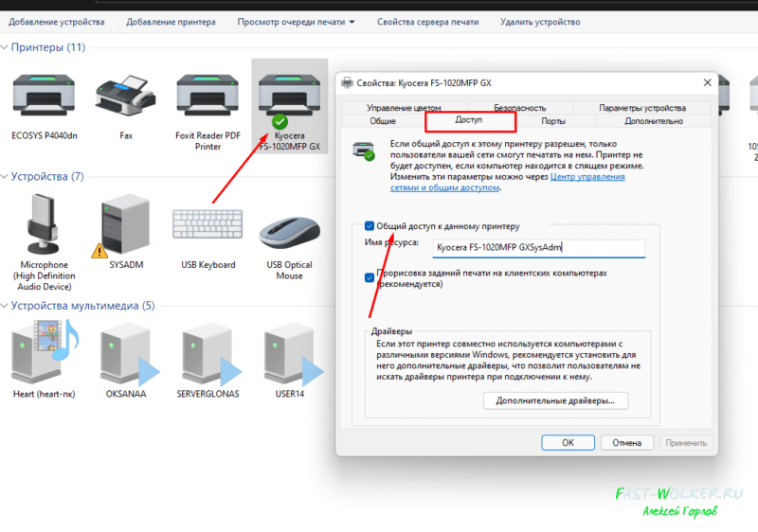
Task: Close the Kyocera properties dialog
Action: click(x=707, y=82)
